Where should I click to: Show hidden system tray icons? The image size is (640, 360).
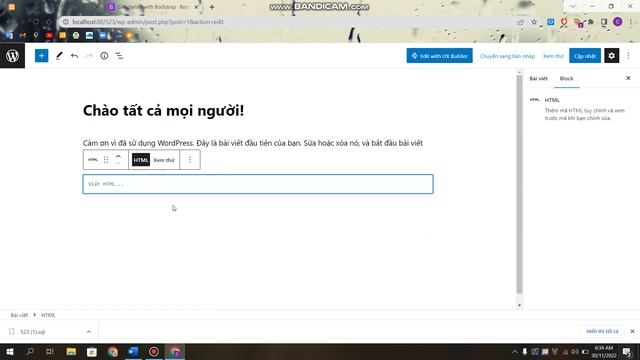click(x=515, y=351)
